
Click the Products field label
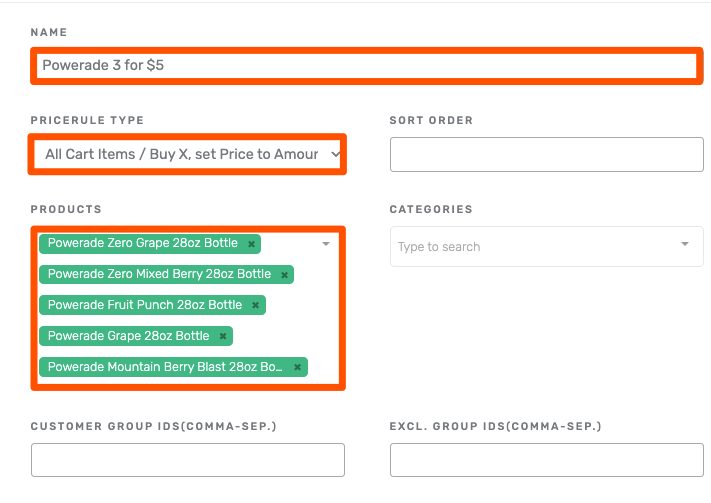67,209
